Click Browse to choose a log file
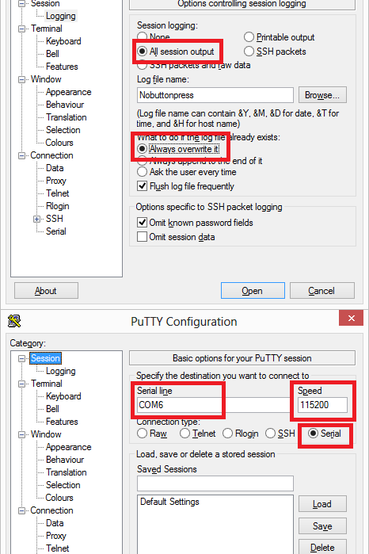 pos(322,95)
